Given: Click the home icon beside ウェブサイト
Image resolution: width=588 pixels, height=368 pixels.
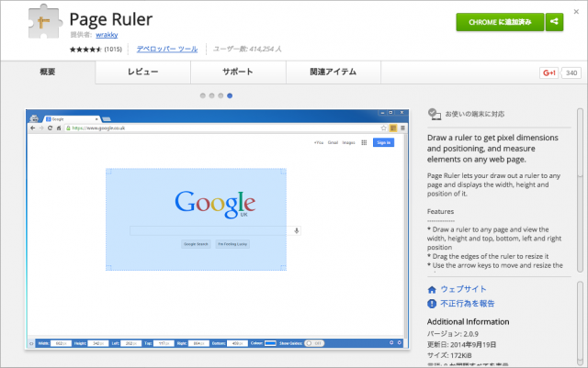Looking at the screenshot, I should click(432, 289).
